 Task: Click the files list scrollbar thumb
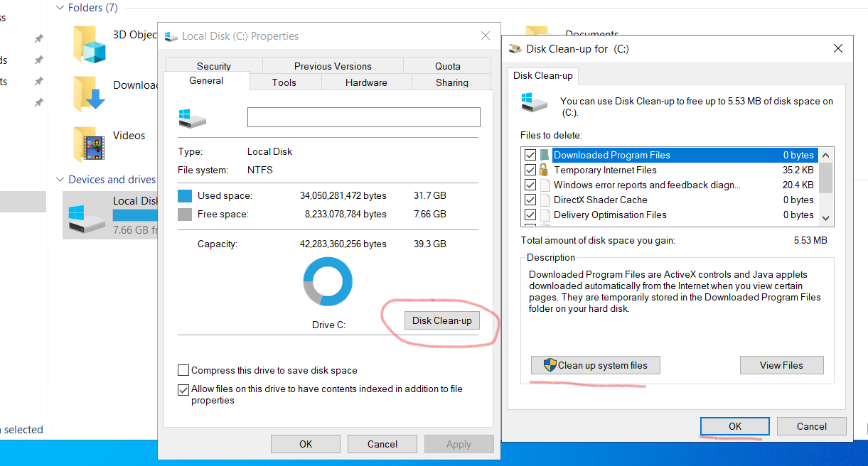pos(825,177)
